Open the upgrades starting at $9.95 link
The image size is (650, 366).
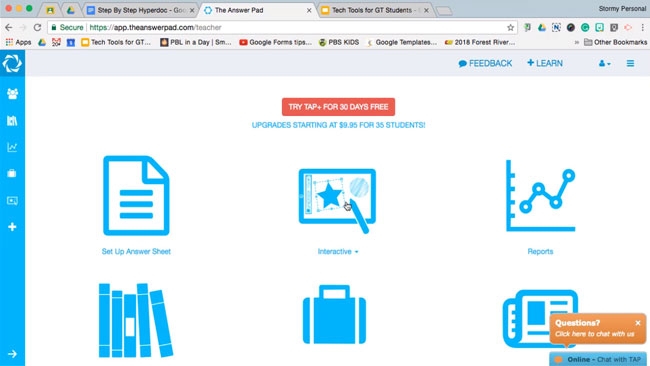click(338, 125)
